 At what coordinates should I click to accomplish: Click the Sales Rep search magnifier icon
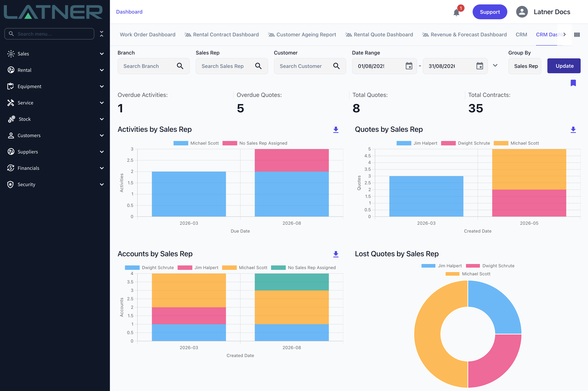click(258, 66)
